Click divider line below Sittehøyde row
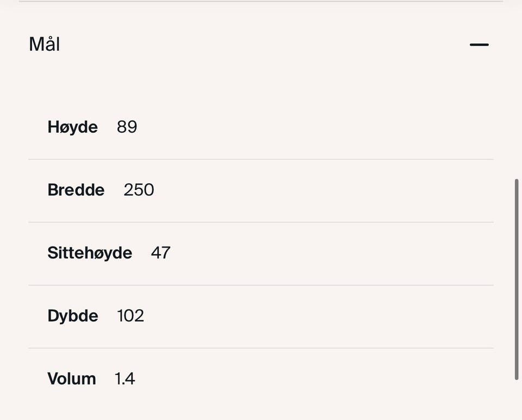The image size is (522, 420). click(261, 285)
